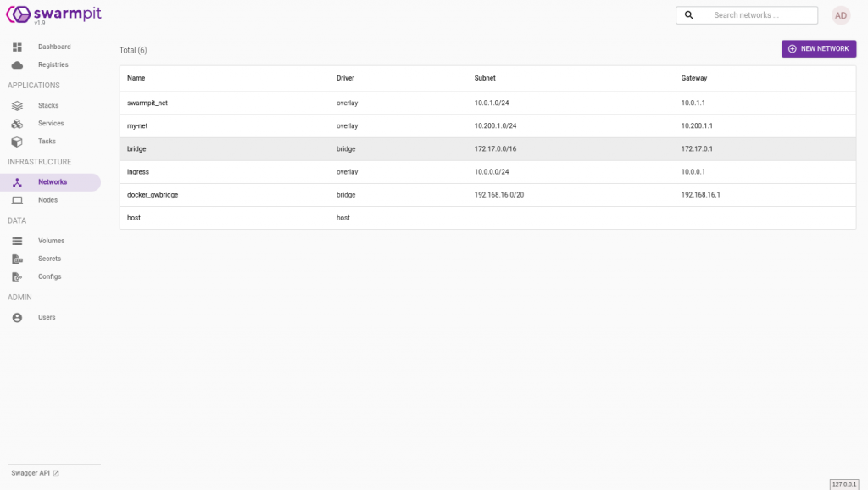Image resolution: width=868 pixels, height=490 pixels.
Task: Click the ingress network row
Action: 138,171
